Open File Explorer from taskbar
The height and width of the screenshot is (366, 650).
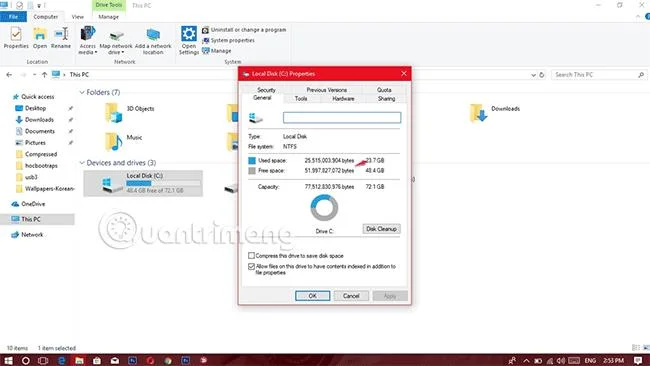click(x=79, y=360)
